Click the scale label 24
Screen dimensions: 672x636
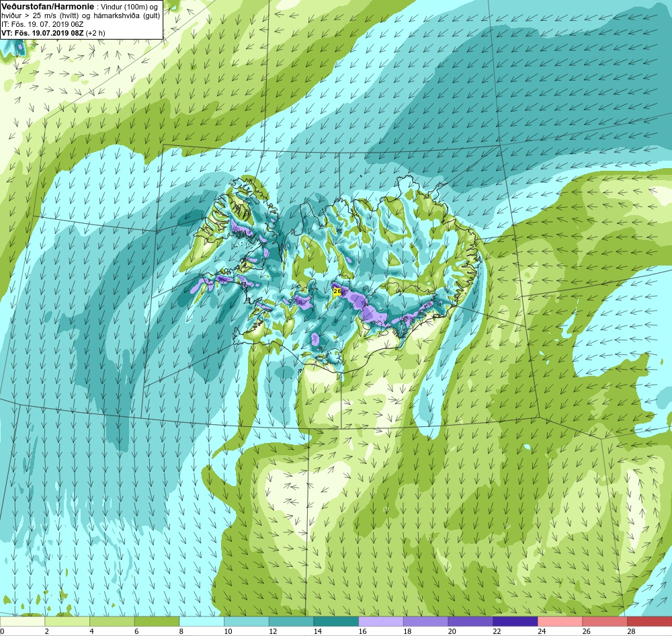tap(542, 631)
